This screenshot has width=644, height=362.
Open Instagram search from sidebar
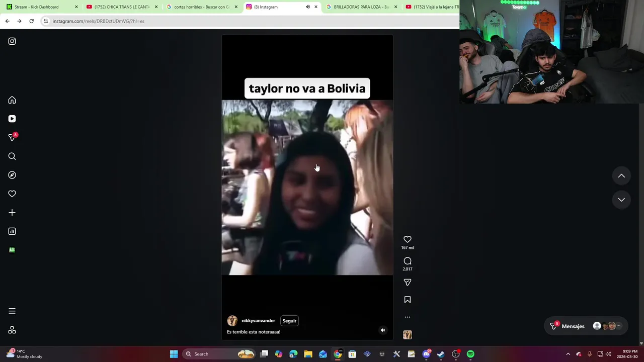point(12,156)
